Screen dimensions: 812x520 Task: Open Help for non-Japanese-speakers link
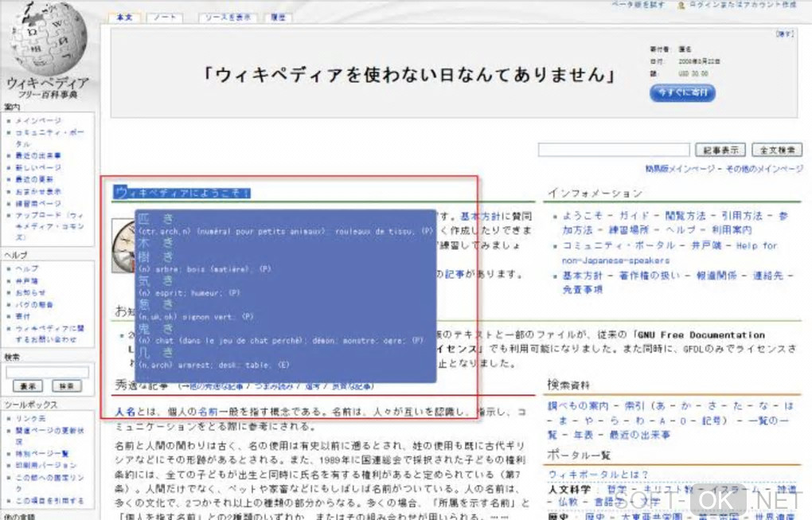[x=670, y=252]
